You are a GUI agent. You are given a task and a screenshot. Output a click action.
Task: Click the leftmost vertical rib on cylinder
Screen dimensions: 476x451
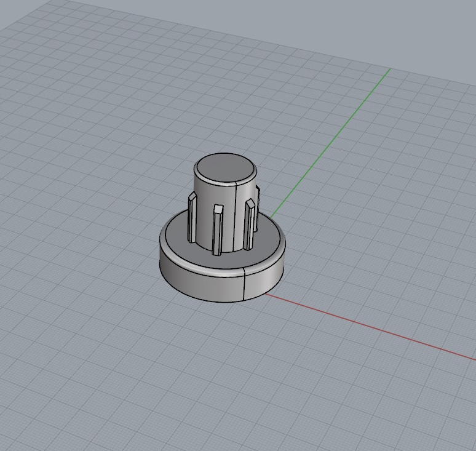pyautogui.click(x=192, y=217)
